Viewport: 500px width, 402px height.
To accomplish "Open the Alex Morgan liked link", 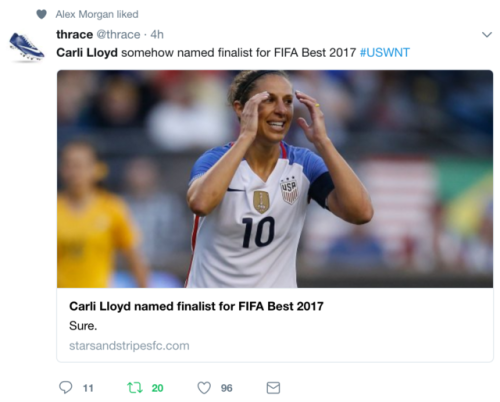I will click(x=97, y=14).
